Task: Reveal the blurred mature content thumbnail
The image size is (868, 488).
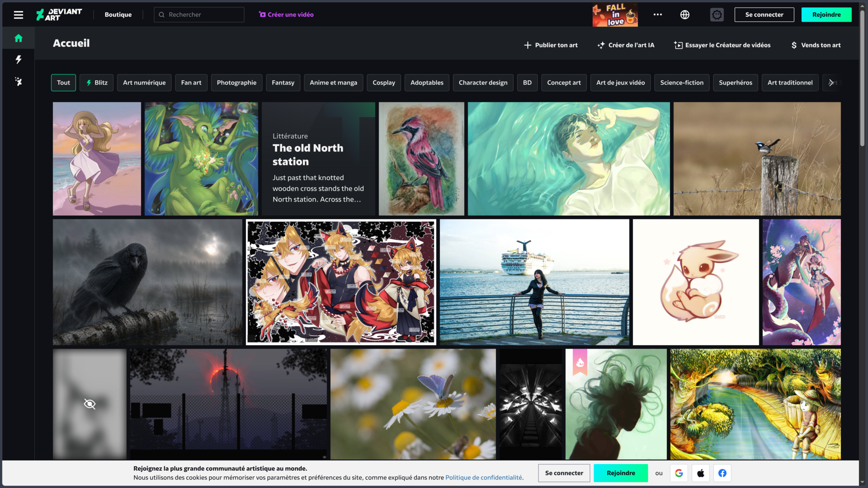Action: (90, 404)
